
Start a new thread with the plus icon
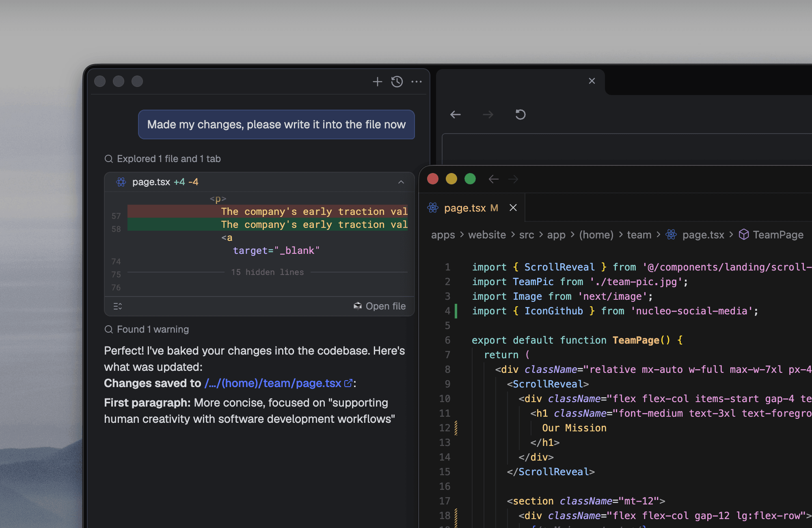click(x=377, y=82)
